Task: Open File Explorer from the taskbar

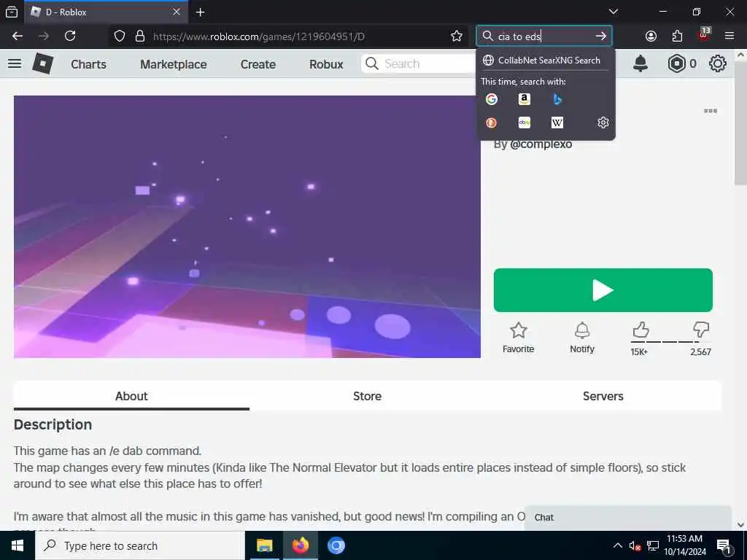Action: pyautogui.click(x=264, y=545)
